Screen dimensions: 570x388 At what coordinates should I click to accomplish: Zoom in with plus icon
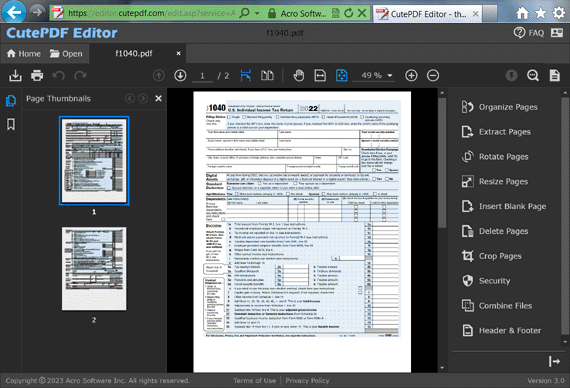411,76
